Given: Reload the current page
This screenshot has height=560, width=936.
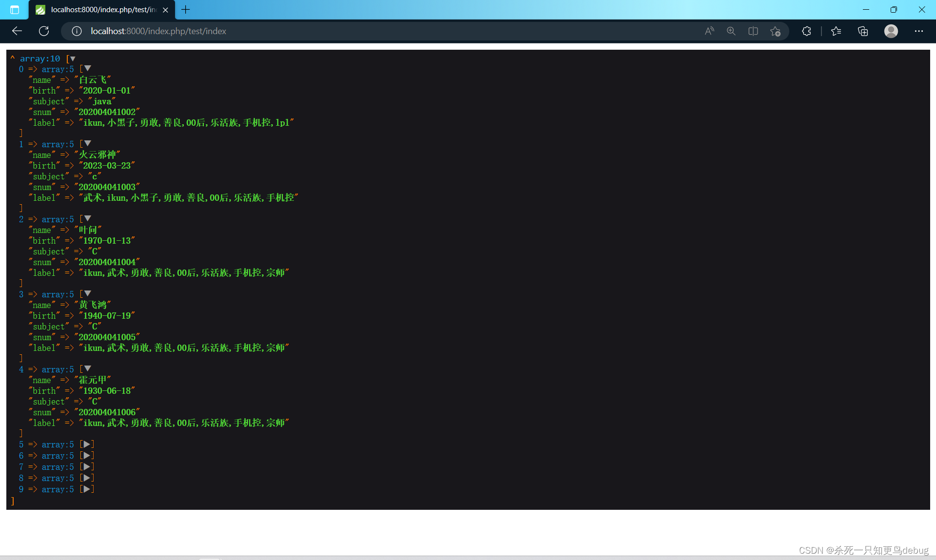Looking at the screenshot, I should point(44,31).
